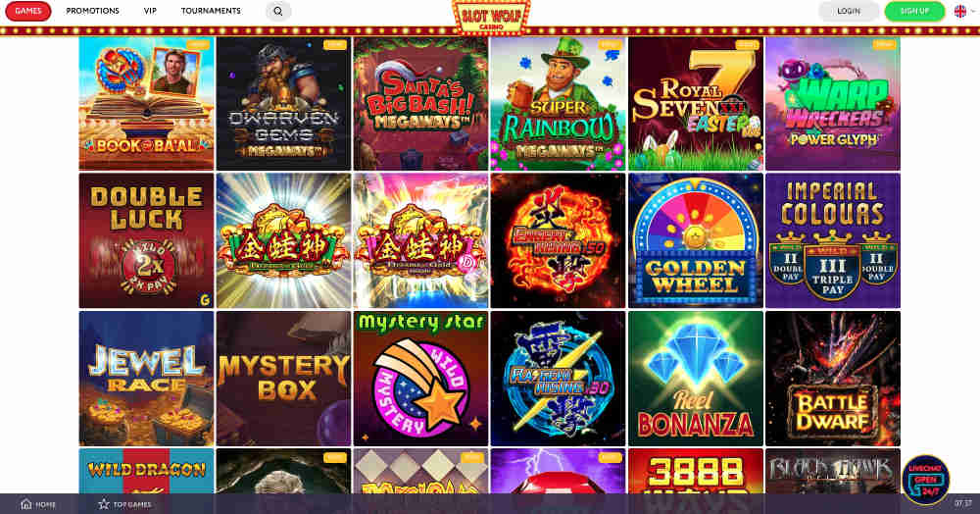
Task: Go to the Promotions menu item
Action: (x=92, y=11)
